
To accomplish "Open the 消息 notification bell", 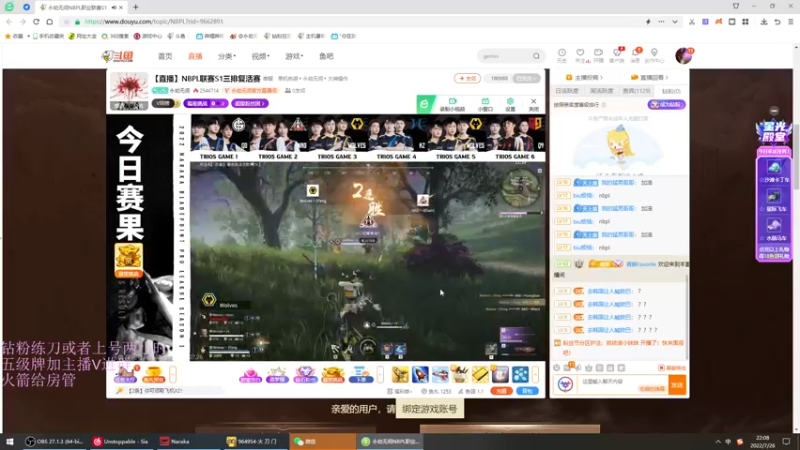I will pos(635,56).
